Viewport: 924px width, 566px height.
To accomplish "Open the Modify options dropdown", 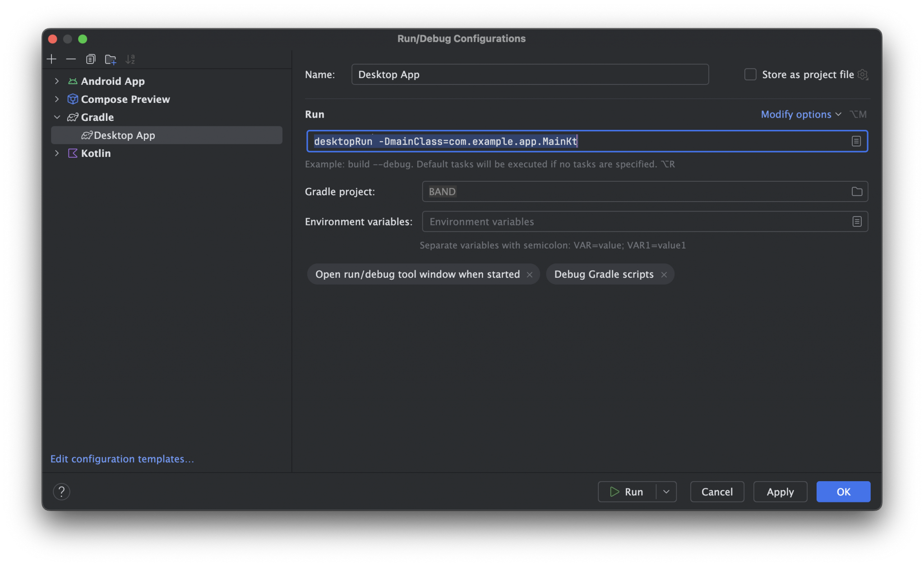I will (801, 115).
